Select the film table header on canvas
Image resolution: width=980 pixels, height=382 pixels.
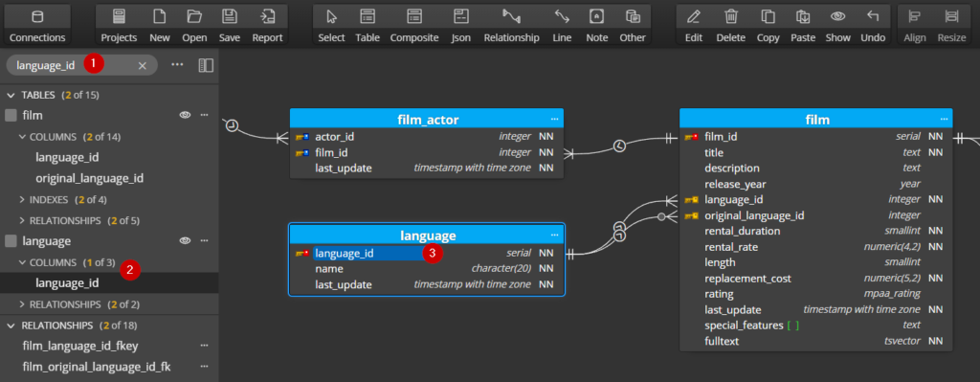pos(816,119)
